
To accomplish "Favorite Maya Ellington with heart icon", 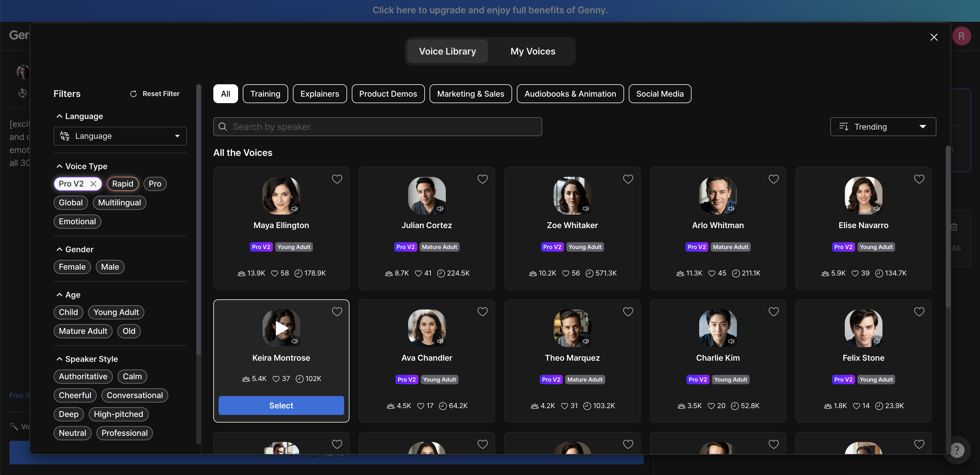I will [337, 179].
